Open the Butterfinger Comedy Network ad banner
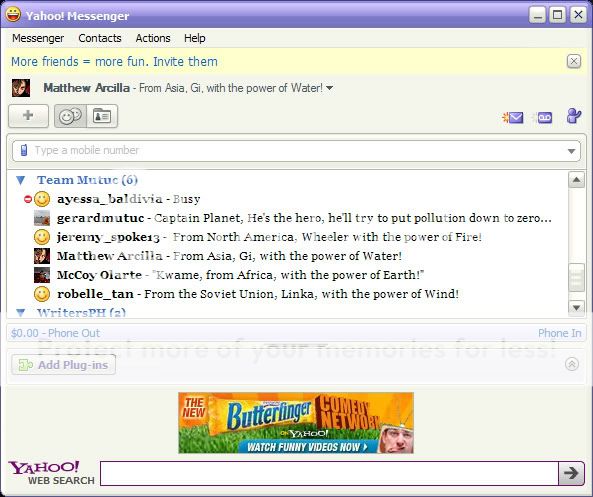 296,423
